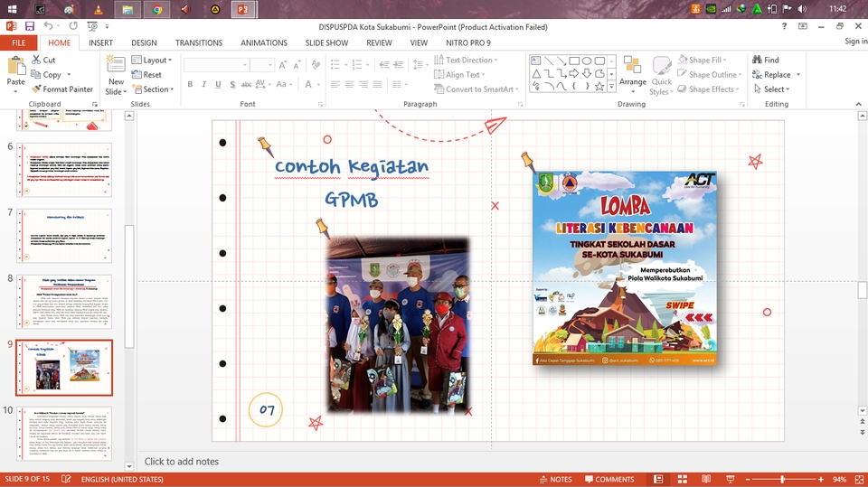868x487 pixels.
Task: Open Chrome from the taskbar
Action: pyautogui.click(x=157, y=9)
